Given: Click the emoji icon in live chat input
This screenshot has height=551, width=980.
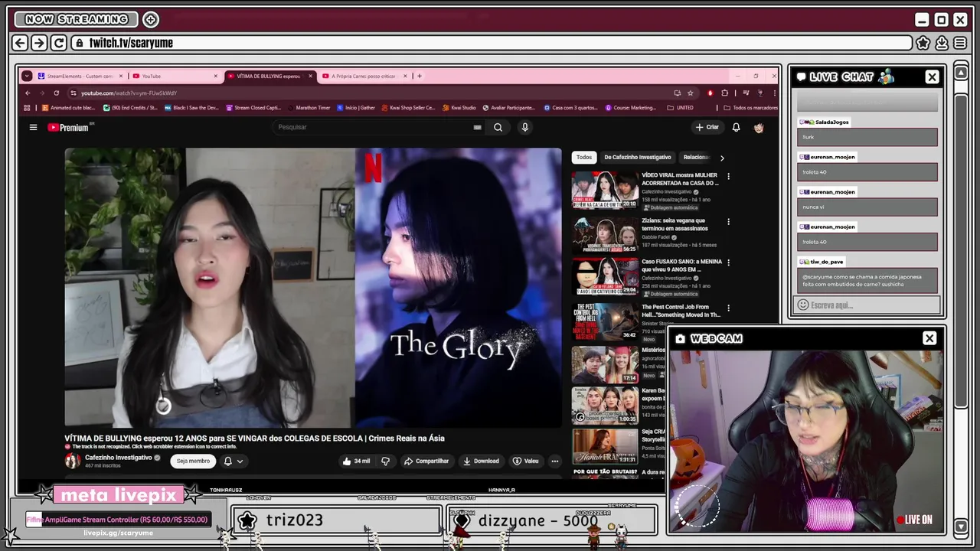Looking at the screenshot, I should tap(803, 305).
